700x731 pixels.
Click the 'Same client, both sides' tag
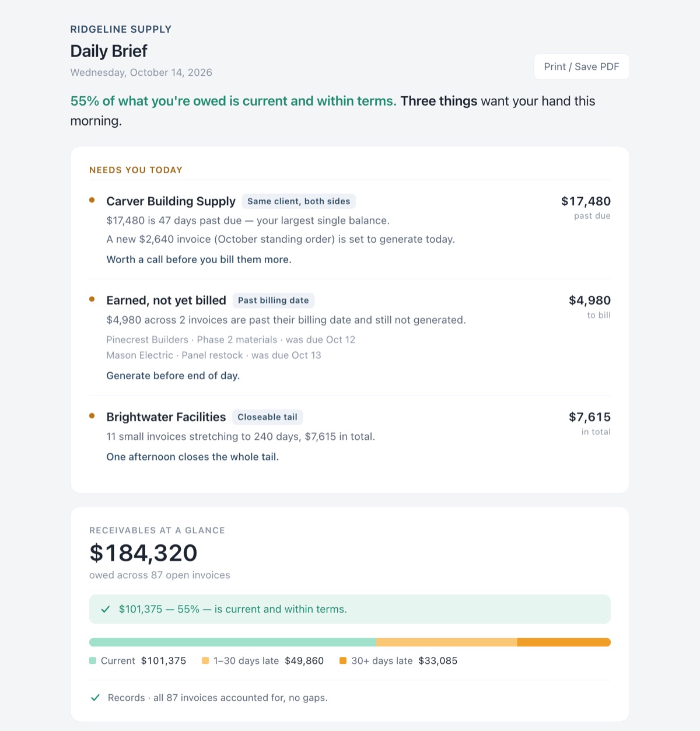(x=299, y=201)
